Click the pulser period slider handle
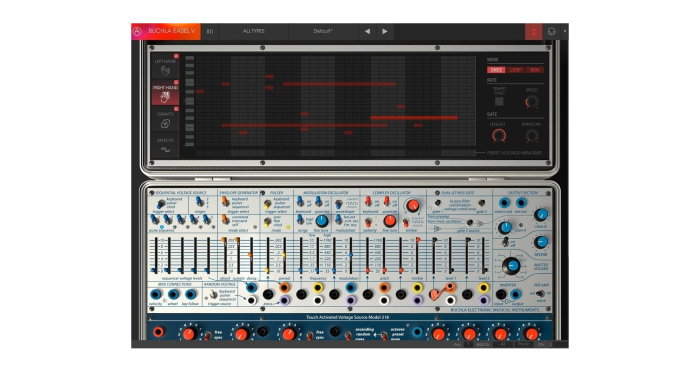The width and height of the screenshot is (700, 372). coord(284,255)
